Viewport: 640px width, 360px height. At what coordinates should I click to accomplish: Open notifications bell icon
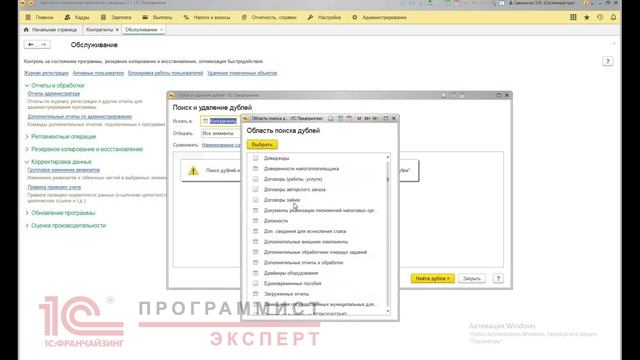tap(613, 17)
